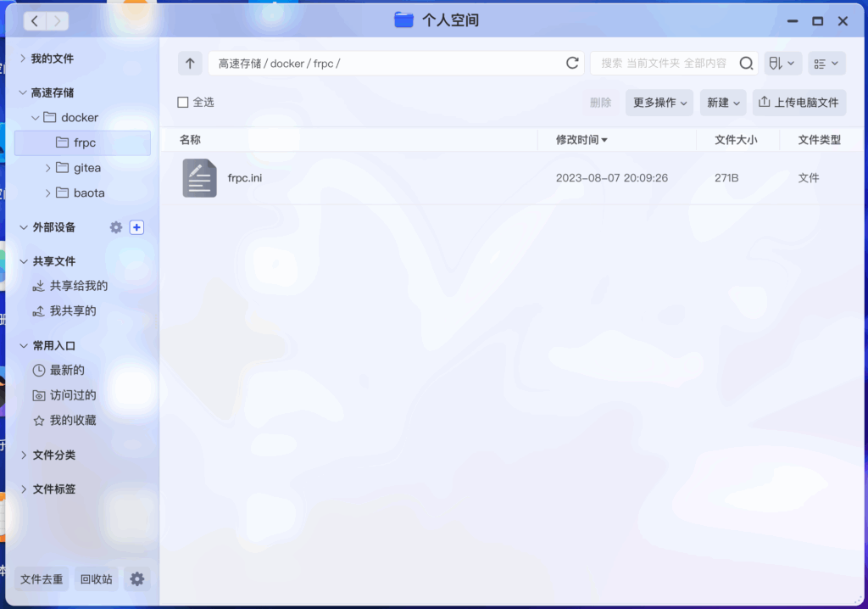Click the search magnifier icon
Screen dimensions: 868x609
(745, 63)
